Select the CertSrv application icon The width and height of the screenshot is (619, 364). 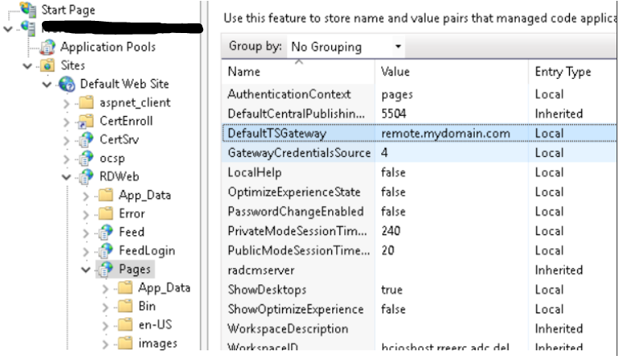[x=86, y=139]
